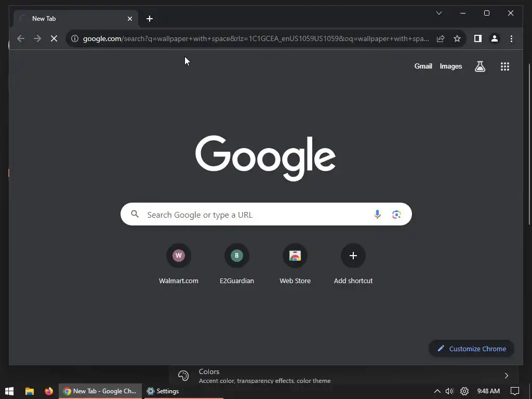This screenshot has width=532, height=399.
Task: Expand Colors chevron in Settings window
Action: (x=506, y=376)
